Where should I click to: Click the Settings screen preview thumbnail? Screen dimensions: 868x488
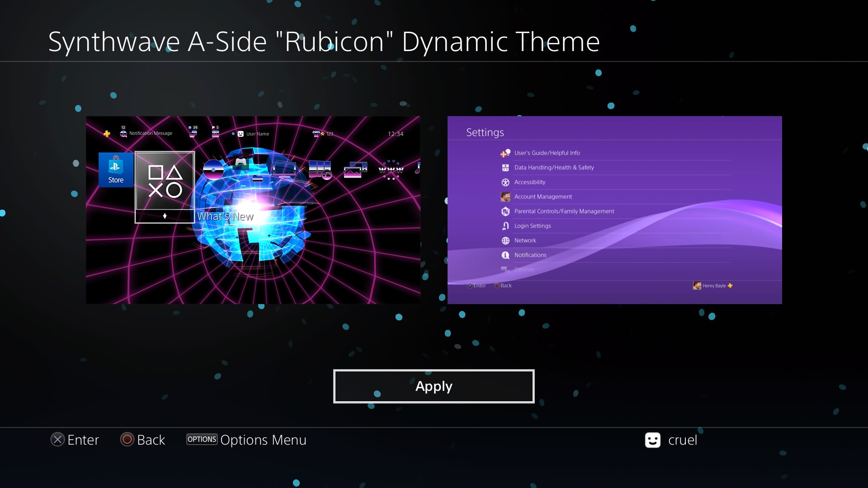coord(614,210)
